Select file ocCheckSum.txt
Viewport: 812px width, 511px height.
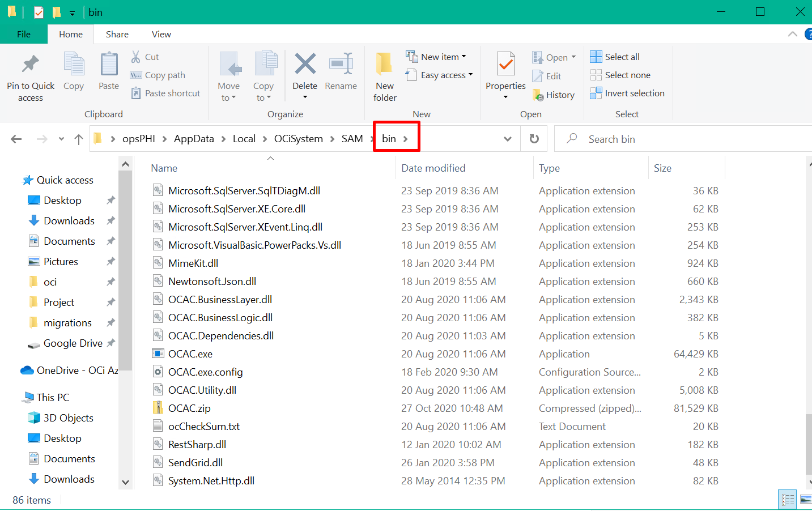coord(204,426)
